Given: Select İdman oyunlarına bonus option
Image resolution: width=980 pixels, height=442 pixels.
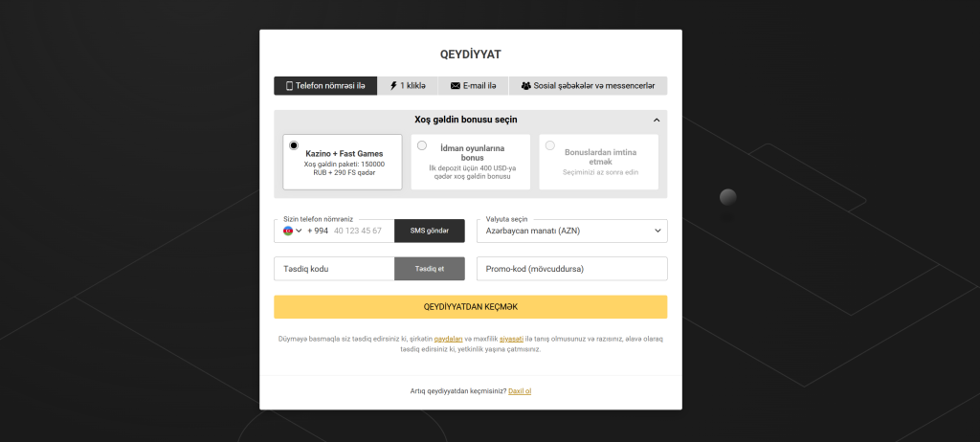Looking at the screenshot, I should (471, 162).
